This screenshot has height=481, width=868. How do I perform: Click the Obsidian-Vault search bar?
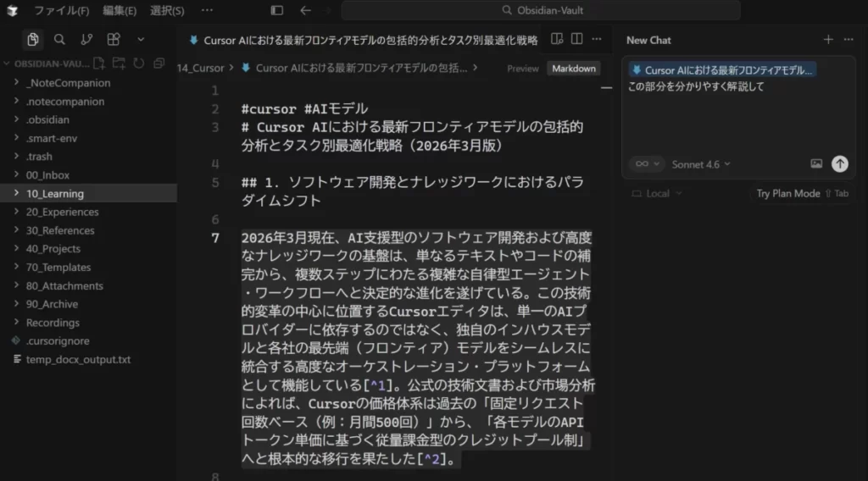pos(541,10)
